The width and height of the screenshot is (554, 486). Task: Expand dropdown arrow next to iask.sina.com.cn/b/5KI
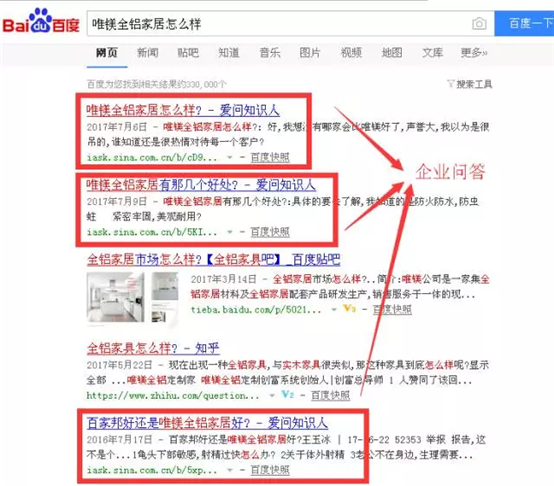tap(230, 232)
